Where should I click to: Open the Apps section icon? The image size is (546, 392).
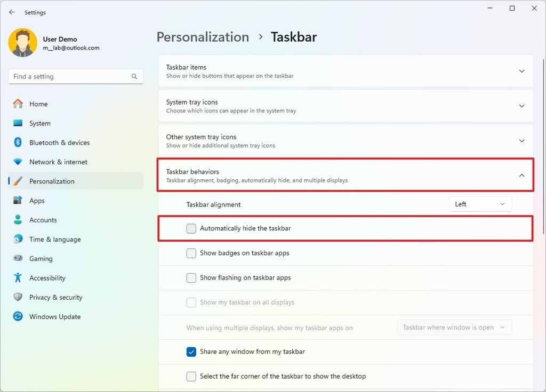[18, 200]
